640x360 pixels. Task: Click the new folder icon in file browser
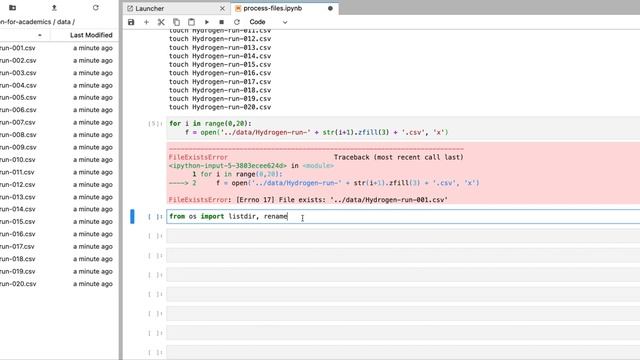click(12, 7)
